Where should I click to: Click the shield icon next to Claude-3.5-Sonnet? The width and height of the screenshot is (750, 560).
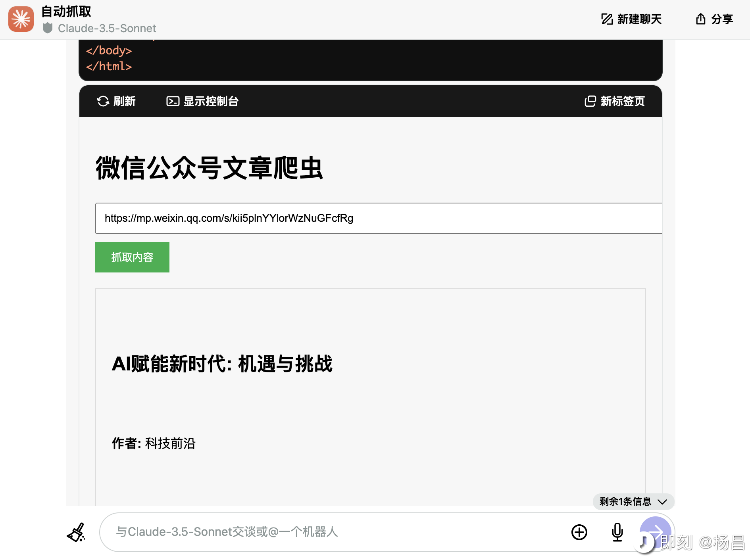coord(48,28)
